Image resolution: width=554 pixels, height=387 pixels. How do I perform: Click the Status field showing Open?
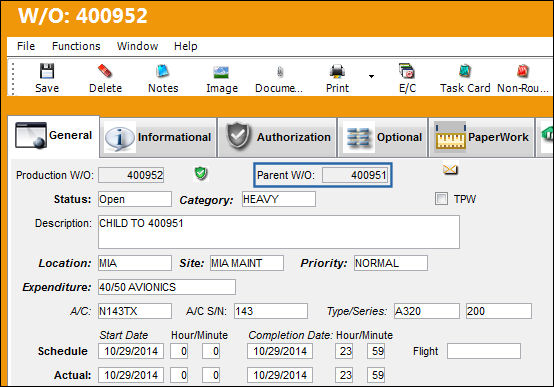click(135, 199)
